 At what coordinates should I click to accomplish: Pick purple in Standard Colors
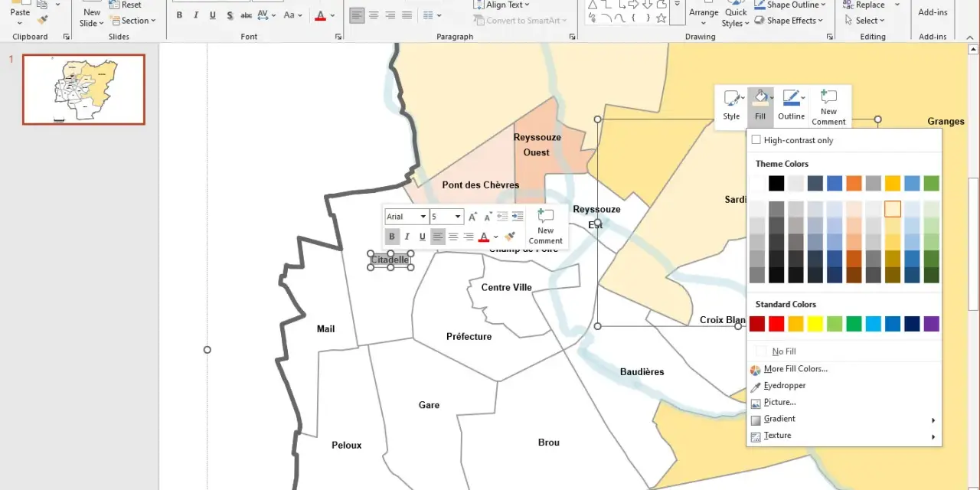[931, 324]
